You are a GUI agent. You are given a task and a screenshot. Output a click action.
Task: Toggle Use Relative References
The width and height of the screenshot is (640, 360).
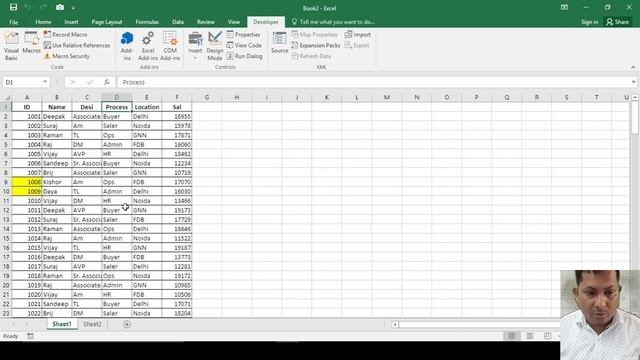coord(77,45)
